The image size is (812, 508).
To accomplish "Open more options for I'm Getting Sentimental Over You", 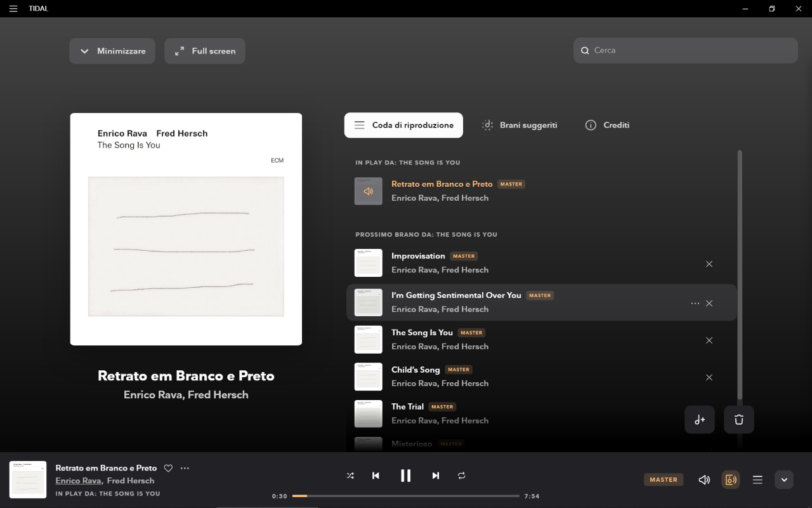I will tap(695, 304).
